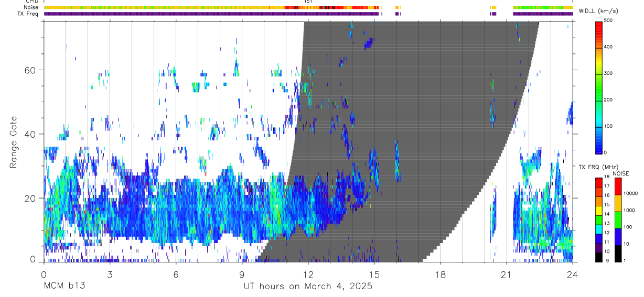The height and width of the screenshot is (297, 644).
Task: Click the UT hours tick label '18'
Action: coord(441,274)
